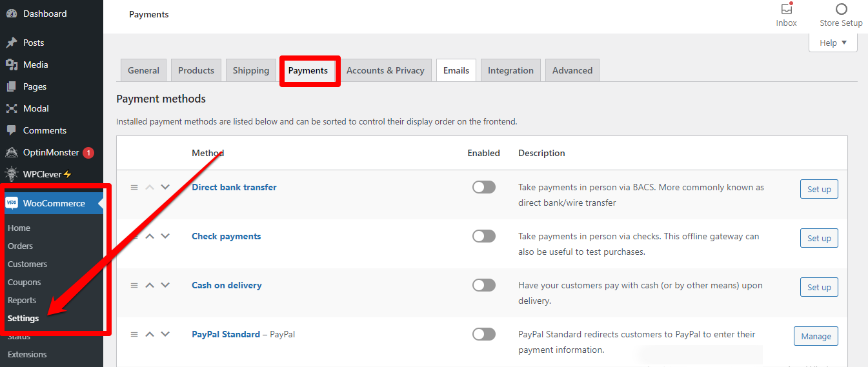Grab drag handle for Direct bank transfer

tap(134, 187)
